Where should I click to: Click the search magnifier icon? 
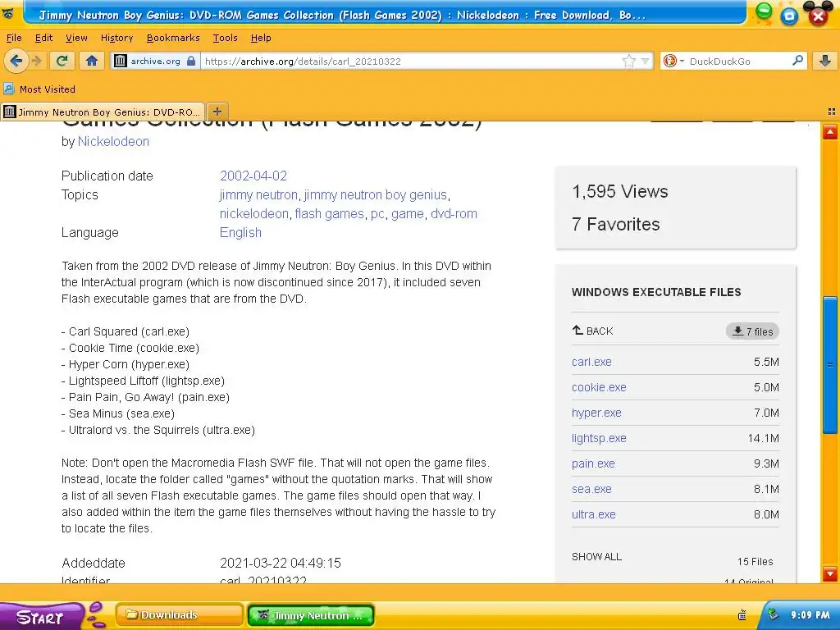point(797,61)
